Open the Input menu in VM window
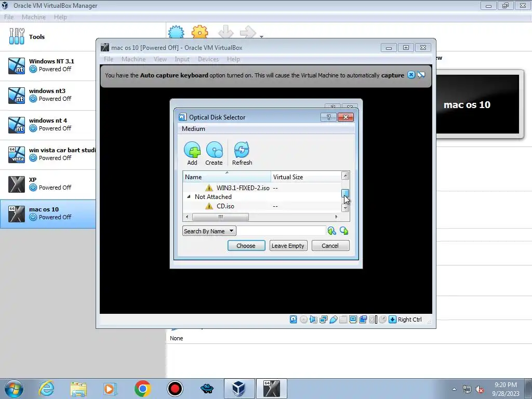The height and width of the screenshot is (399, 532). tap(182, 59)
